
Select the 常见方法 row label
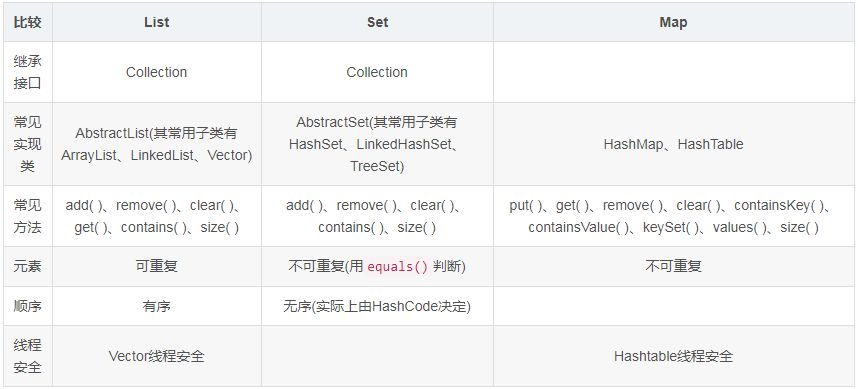tap(27, 216)
